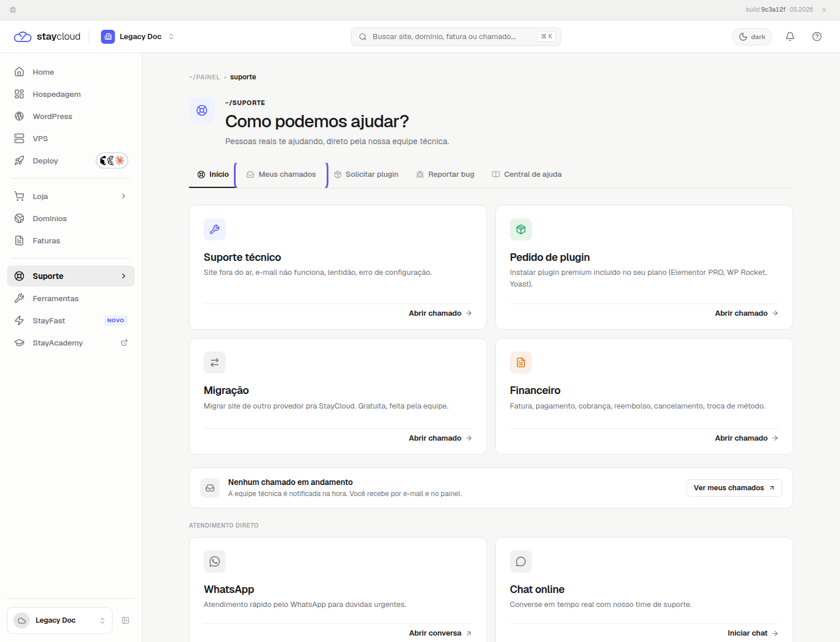Click the ⌘K shortcut badge in search
This screenshot has height=642, width=840.
pyautogui.click(x=547, y=36)
